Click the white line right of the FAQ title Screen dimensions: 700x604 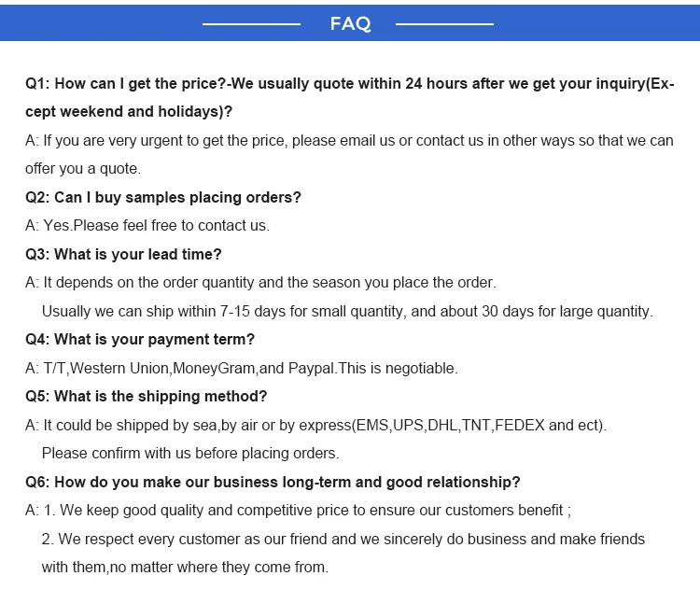[444, 23]
